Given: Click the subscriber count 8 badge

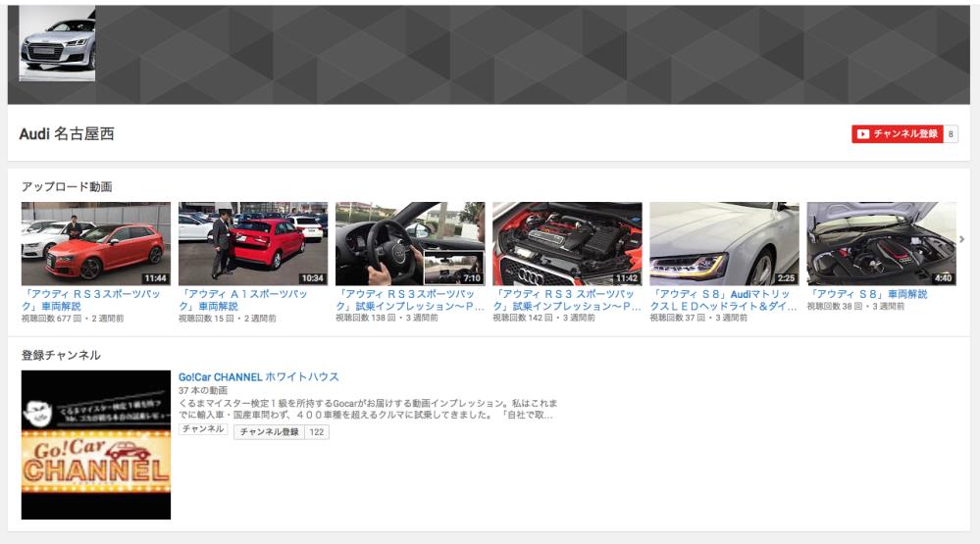Looking at the screenshot, I should pyautogui.click(x=951, y=133).
